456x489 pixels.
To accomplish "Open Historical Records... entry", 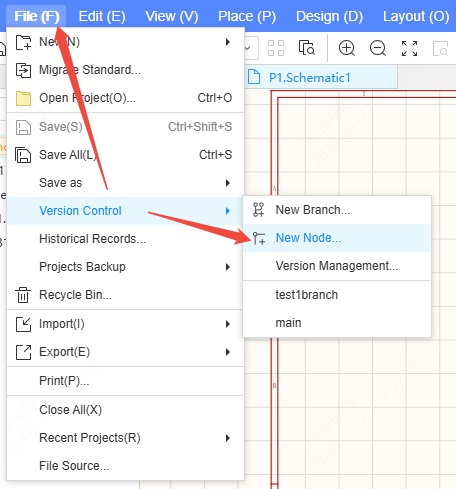I will click(x=125, y=239).
